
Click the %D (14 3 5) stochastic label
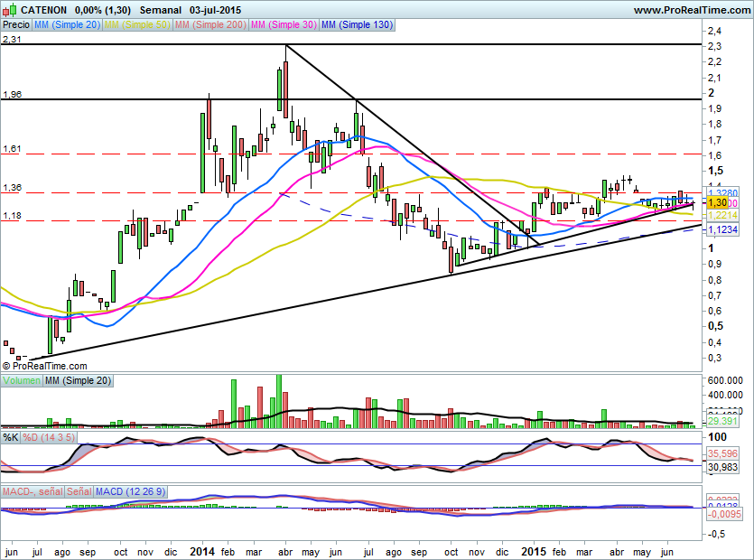51,438
